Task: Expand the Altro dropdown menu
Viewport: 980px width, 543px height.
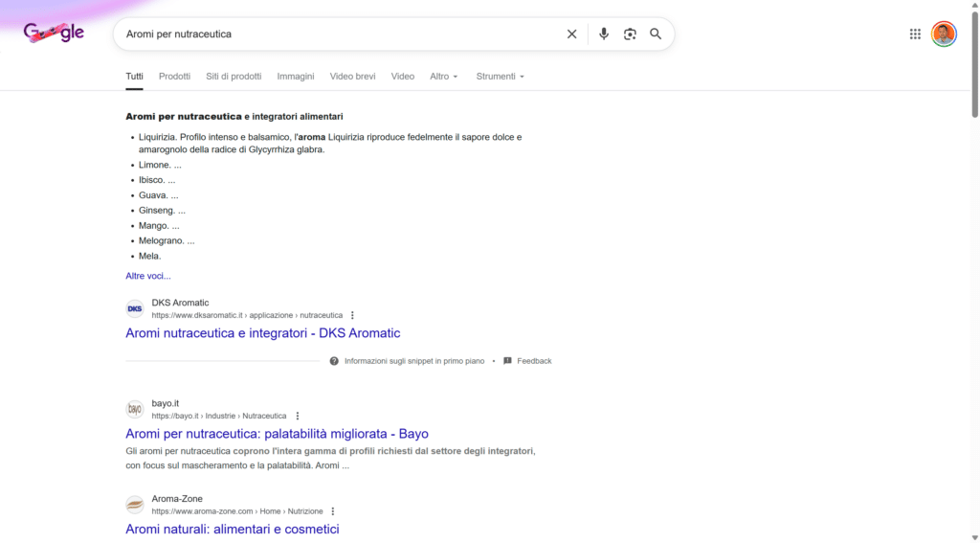Action: coord(444,77)
